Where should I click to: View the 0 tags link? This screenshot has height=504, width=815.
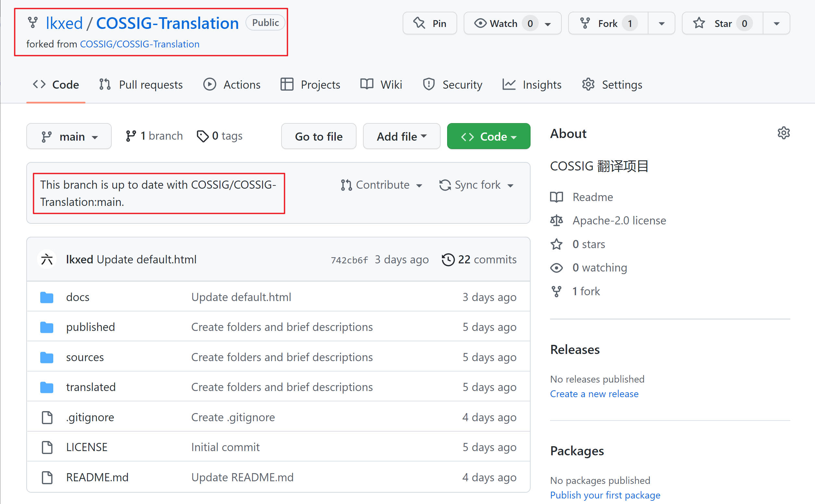(220, 136)
